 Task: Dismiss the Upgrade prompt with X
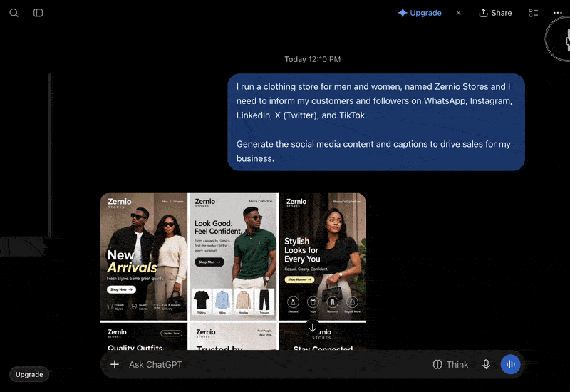(458, 13)
